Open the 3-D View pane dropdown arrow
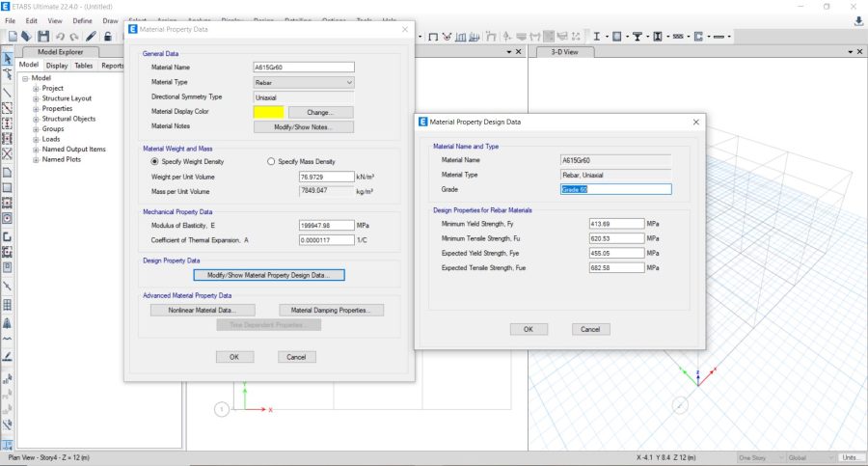868x466 pixels. 851,51
